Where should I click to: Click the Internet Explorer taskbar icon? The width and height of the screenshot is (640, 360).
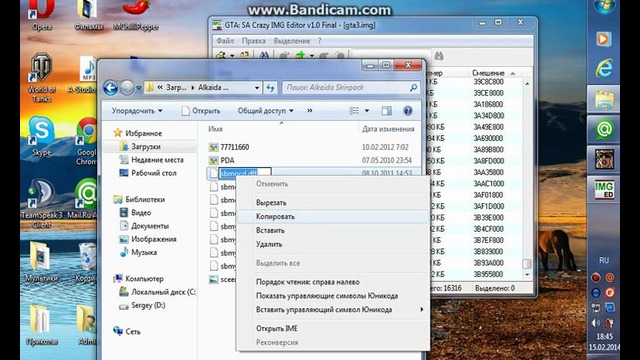604,69
